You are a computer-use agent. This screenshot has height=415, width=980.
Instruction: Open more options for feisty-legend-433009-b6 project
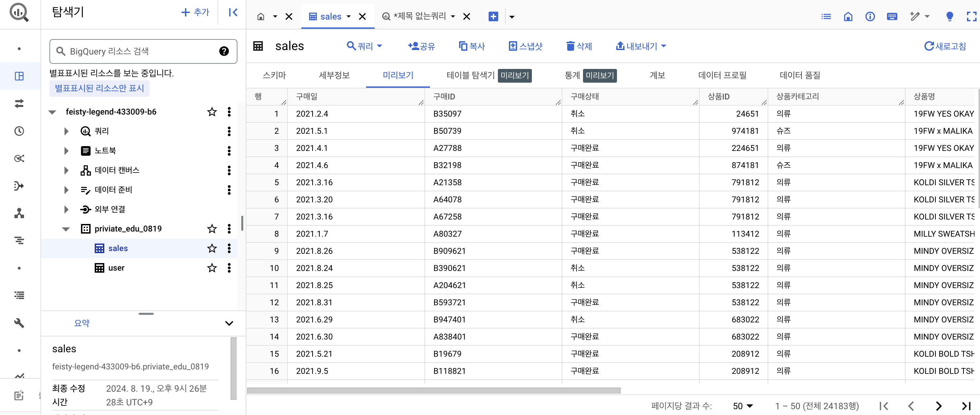[x=229, y=112]
